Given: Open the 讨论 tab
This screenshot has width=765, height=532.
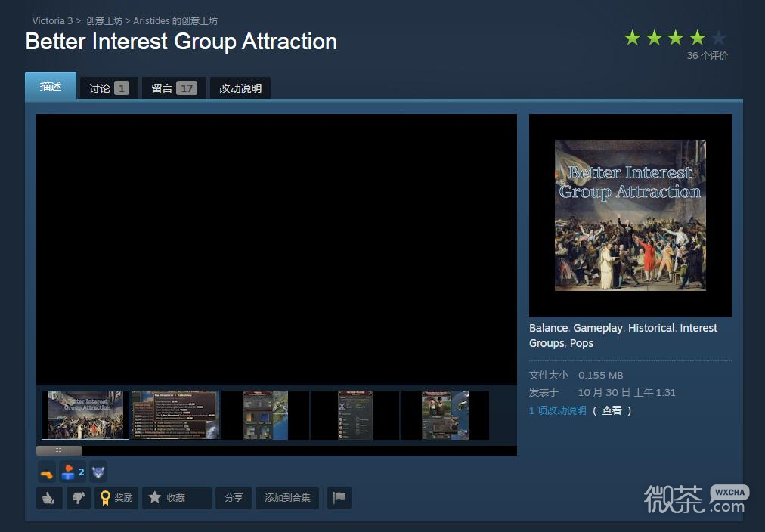Looking at the screenshot, I should click(x=109, y=88).
